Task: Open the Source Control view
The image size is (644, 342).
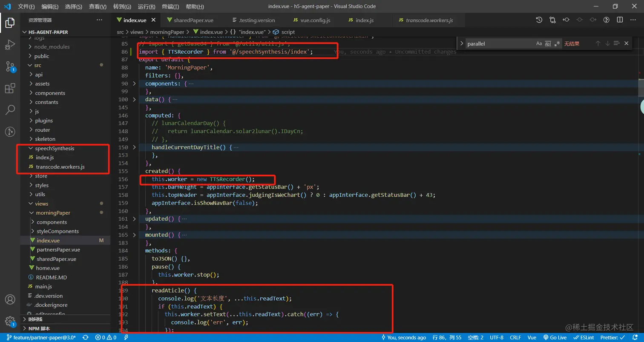Action: point(10,66)
